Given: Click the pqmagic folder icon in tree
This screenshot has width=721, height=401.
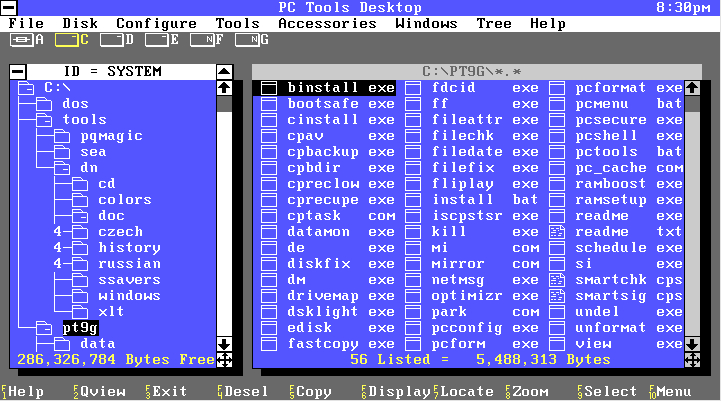Looking at the screenshot, I should coord(62,136).
